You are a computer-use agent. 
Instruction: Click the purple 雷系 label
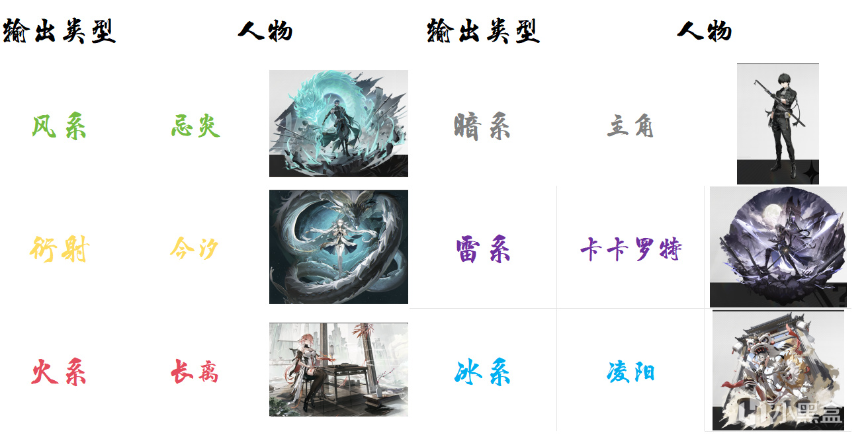483,250
